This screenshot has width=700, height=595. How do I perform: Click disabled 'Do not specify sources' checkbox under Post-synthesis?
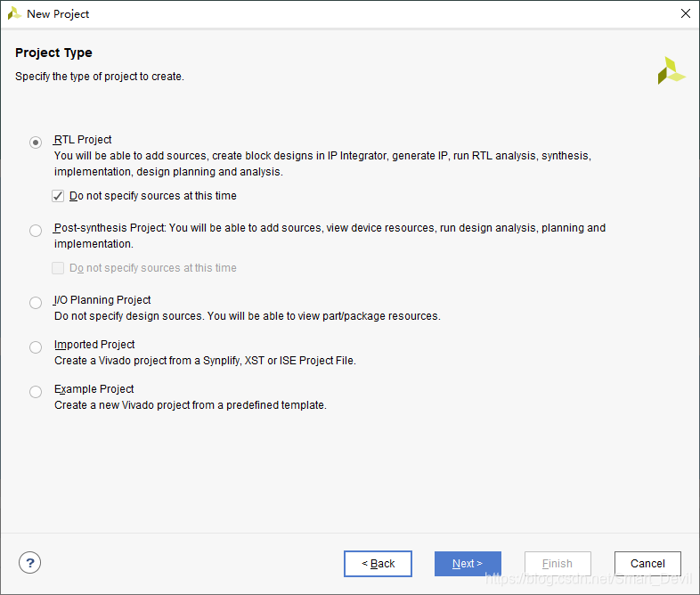point(58,268)
